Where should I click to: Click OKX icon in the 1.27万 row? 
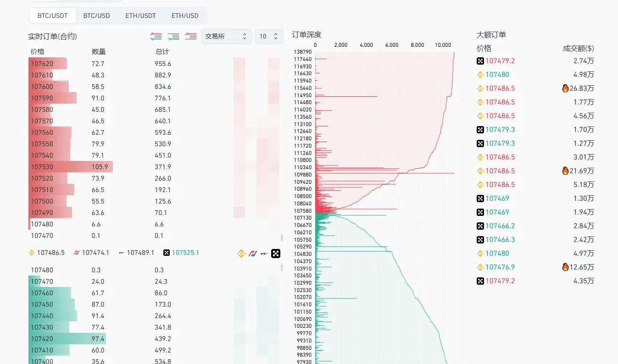click(480, 143)
